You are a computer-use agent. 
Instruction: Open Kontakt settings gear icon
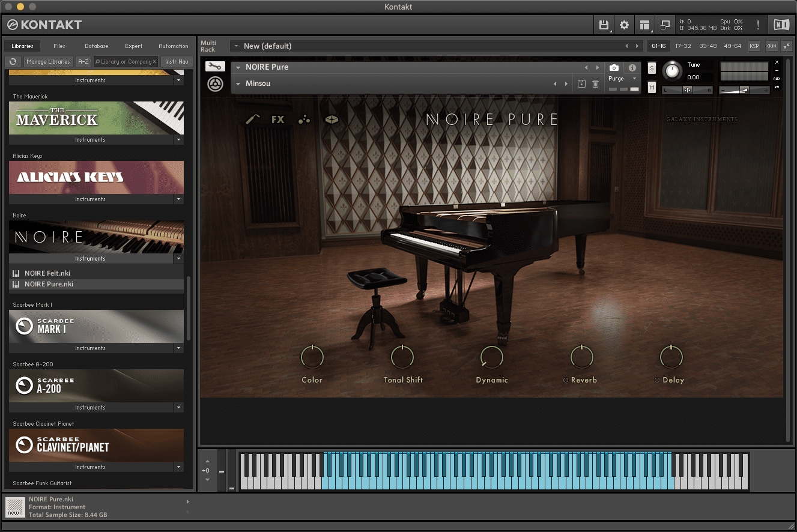coord(624,25)
